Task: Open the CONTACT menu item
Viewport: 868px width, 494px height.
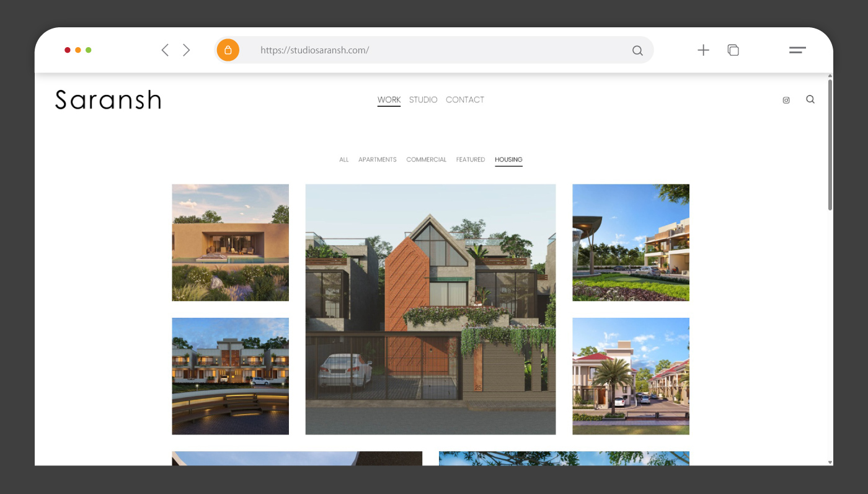Action: (x=465, y=100)
